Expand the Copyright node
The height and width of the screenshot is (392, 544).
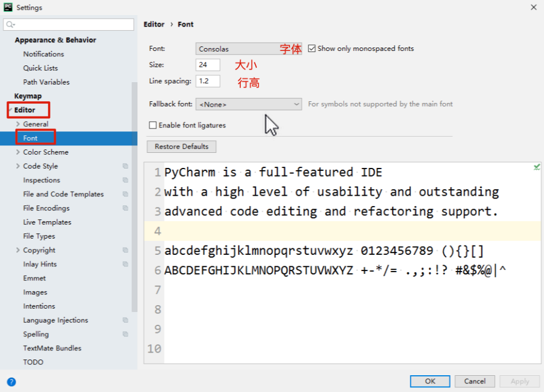click(x=18, y=250)
